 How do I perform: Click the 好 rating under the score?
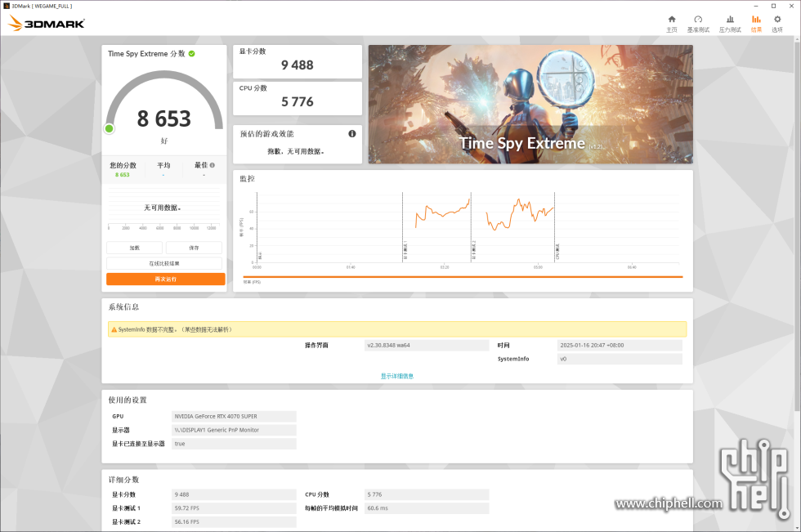(x=164, y=141)
